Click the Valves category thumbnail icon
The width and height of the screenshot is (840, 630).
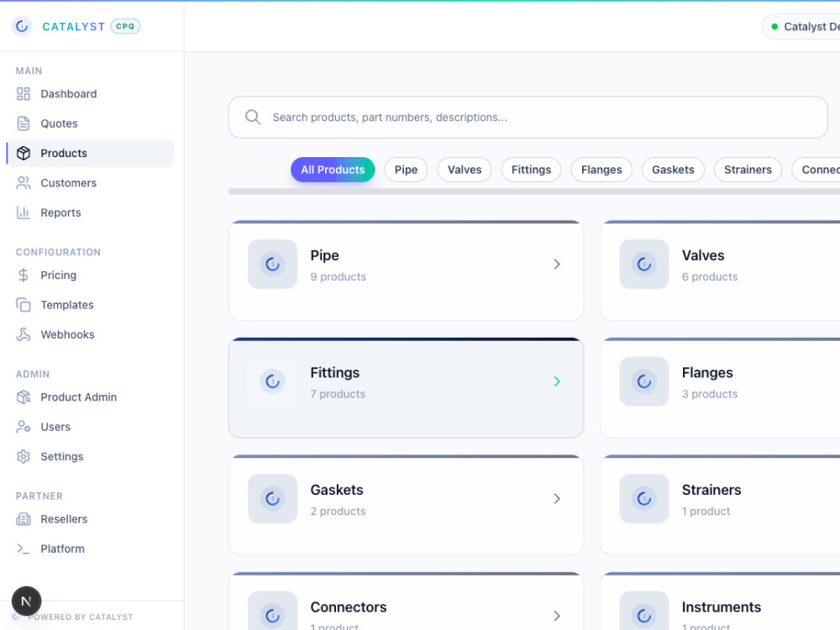click(644, 264)
